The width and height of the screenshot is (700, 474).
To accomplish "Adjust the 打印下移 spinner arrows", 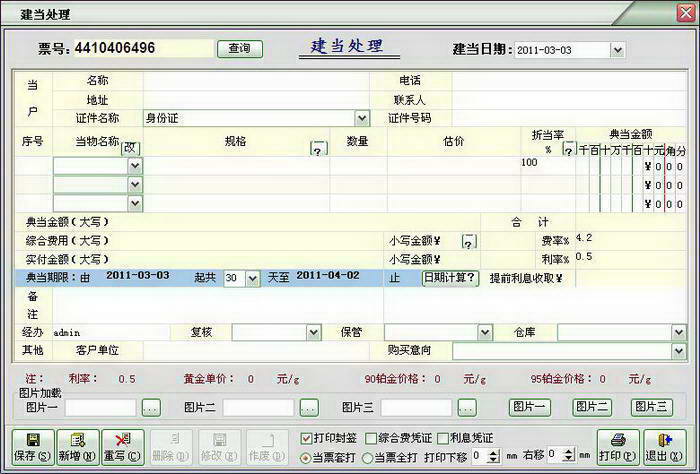I will tap(493, 455).
